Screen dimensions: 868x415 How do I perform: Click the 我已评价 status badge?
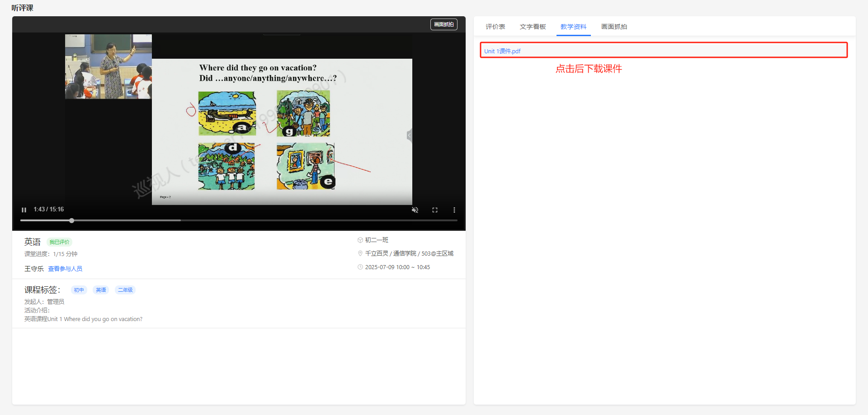point(59,242)
